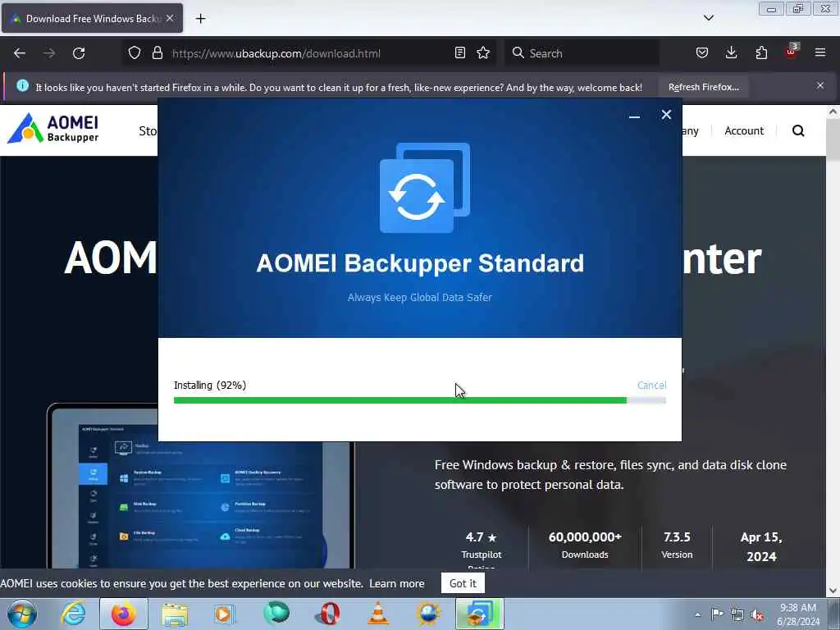Open the Account menu on website

tap(743, 130)
